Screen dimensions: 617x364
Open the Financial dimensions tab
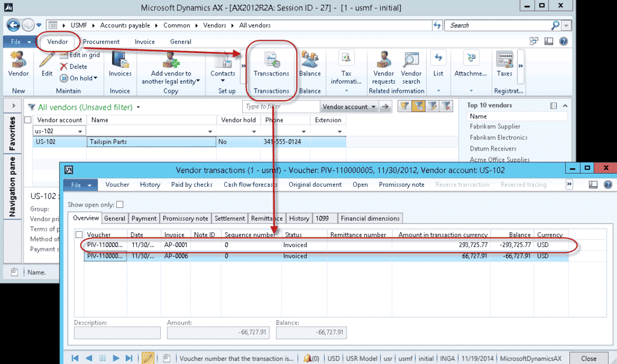pos(370,218)
